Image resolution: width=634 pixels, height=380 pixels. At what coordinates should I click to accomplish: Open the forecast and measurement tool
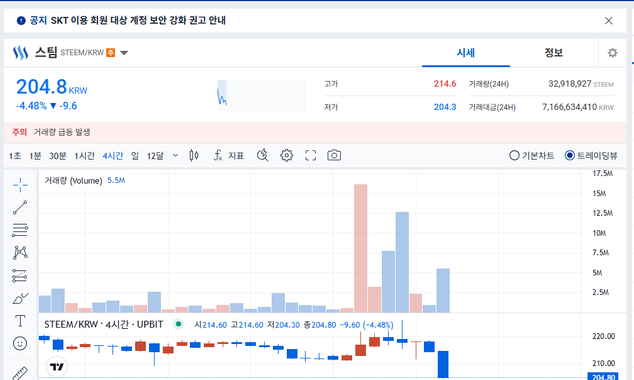20,276
